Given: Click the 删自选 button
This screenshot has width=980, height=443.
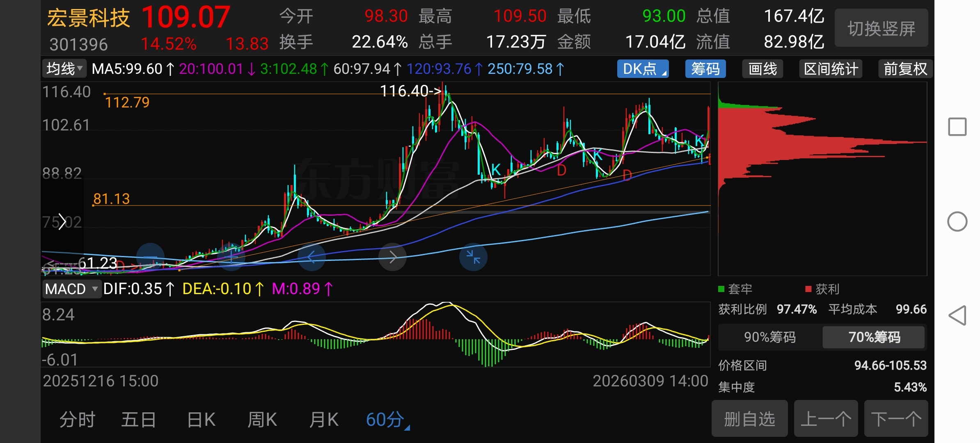Looking at the screenshot, I should (749, 419).
